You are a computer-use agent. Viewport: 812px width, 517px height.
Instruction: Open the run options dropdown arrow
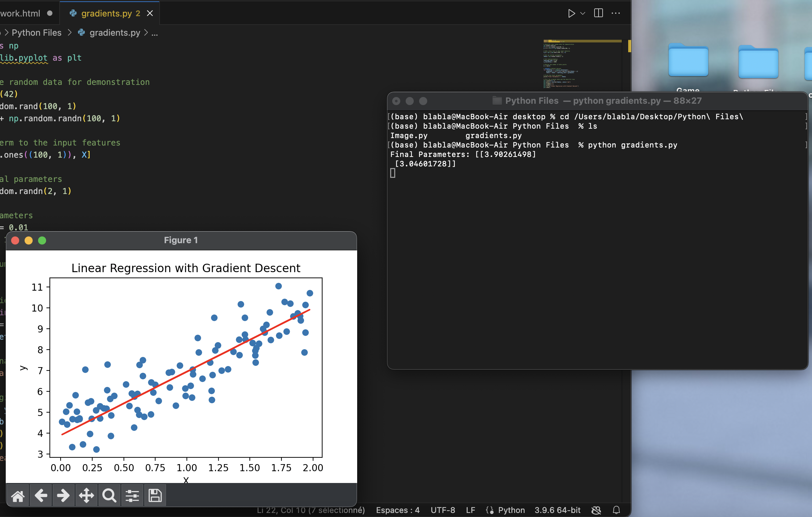tap(583, 13)
